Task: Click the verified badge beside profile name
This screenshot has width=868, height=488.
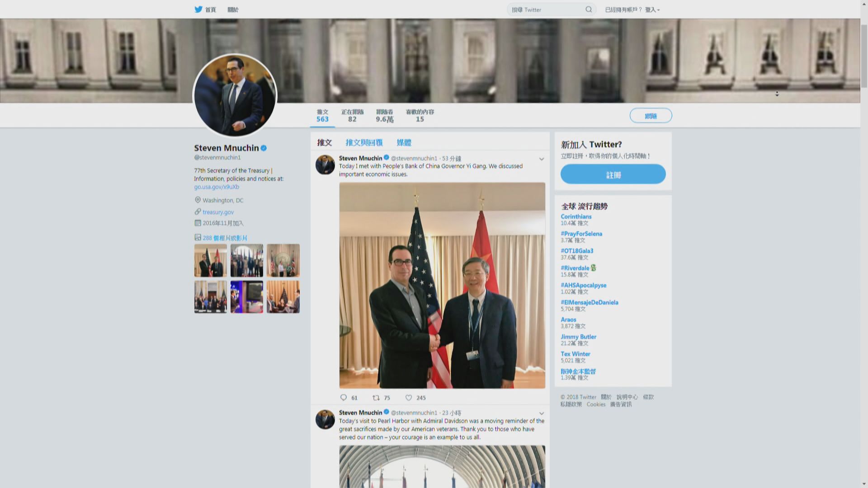Action: pos(264,148)
